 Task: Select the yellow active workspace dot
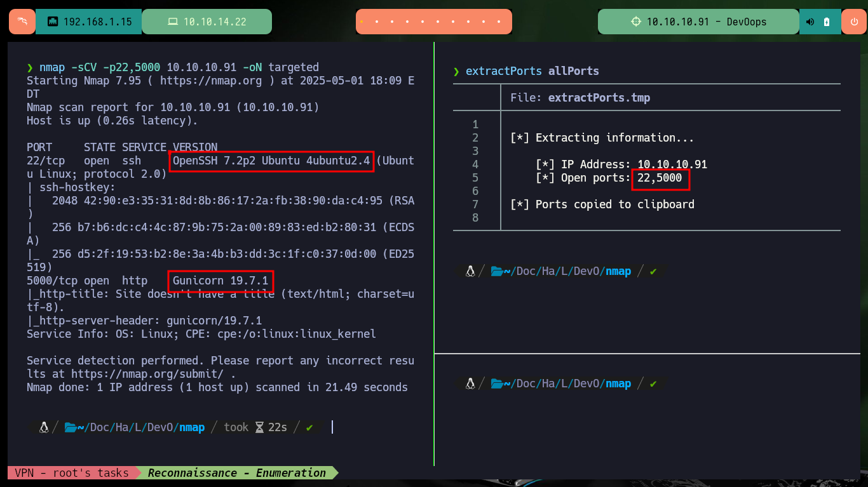(x=362, y=22)
